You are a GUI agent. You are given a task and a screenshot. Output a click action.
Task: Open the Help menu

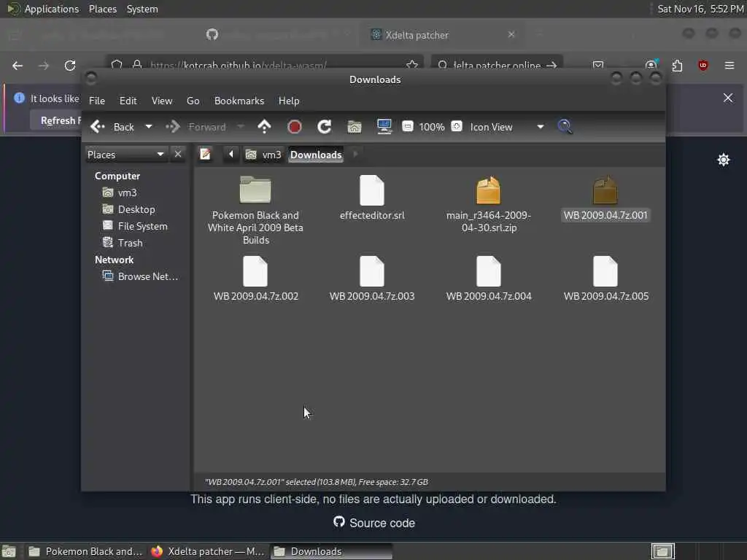[x=289, y=101]
